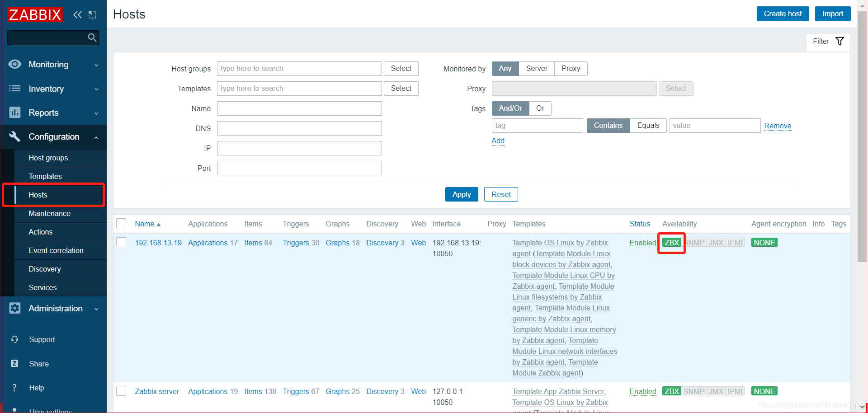This screenshot has width=868, height=413.
Task: Click the Import button
Action: pos(833,14)
